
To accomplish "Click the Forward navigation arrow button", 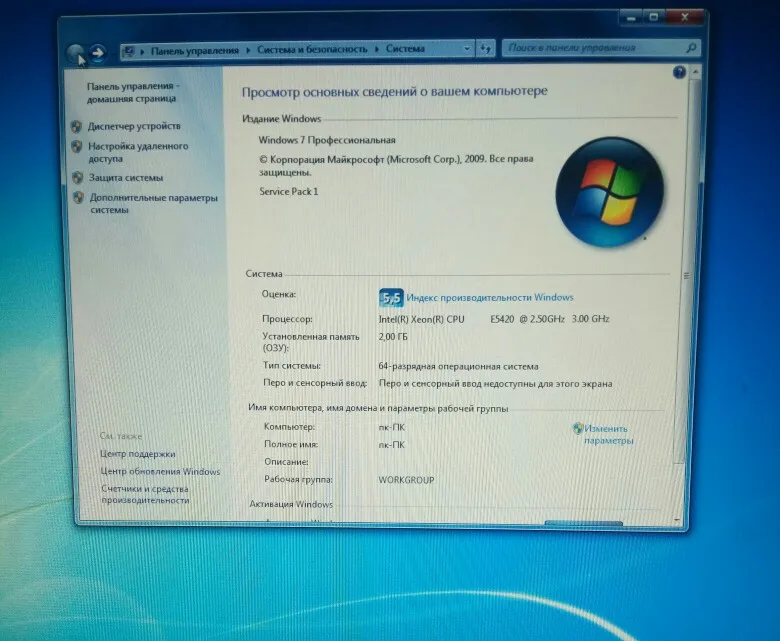I will point(98,52).
